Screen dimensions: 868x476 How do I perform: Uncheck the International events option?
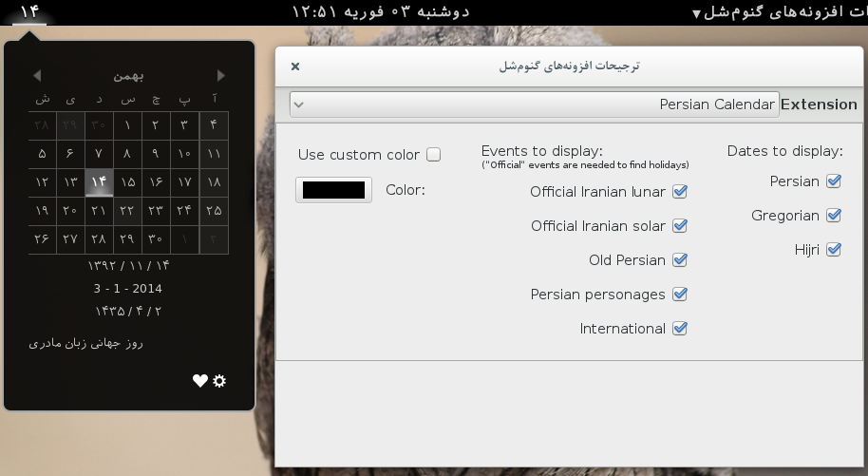[x=679, y=329]
